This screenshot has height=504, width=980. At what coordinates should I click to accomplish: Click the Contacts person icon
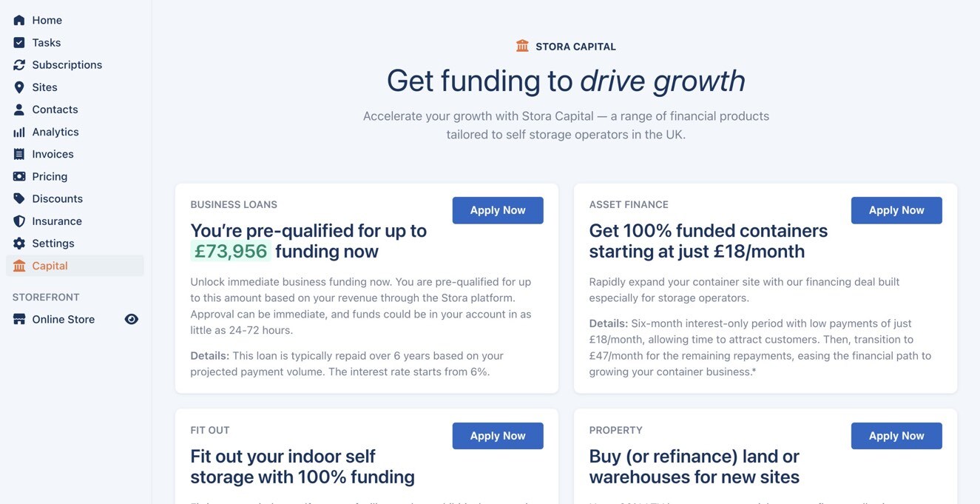[x=19, y=110]
